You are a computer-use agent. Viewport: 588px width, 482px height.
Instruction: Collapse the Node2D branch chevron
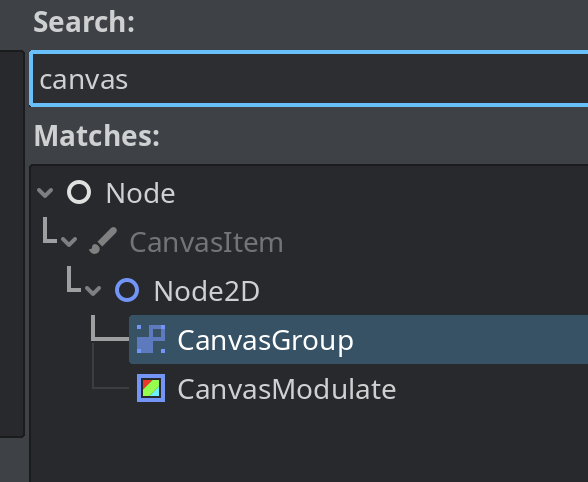pyautogui.click(x=93, y=290)
